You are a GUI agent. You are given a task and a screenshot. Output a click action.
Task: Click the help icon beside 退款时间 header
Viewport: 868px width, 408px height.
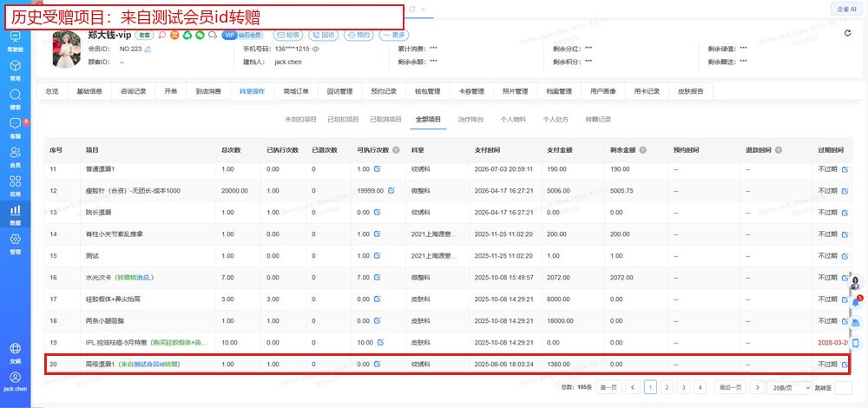point(779,150)
